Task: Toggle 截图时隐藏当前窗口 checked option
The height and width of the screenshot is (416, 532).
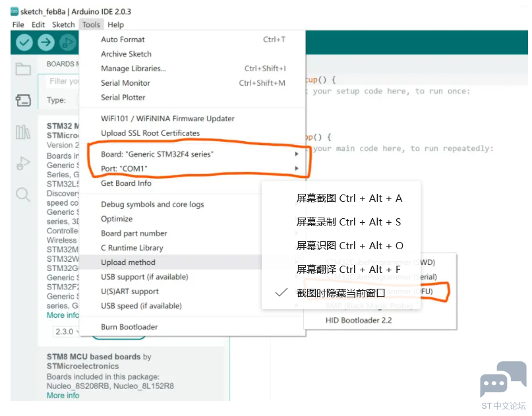Action: [341, 293]
